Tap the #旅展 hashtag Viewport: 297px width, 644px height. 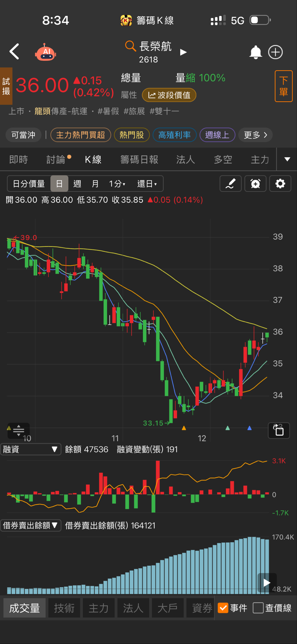point(134,111)
